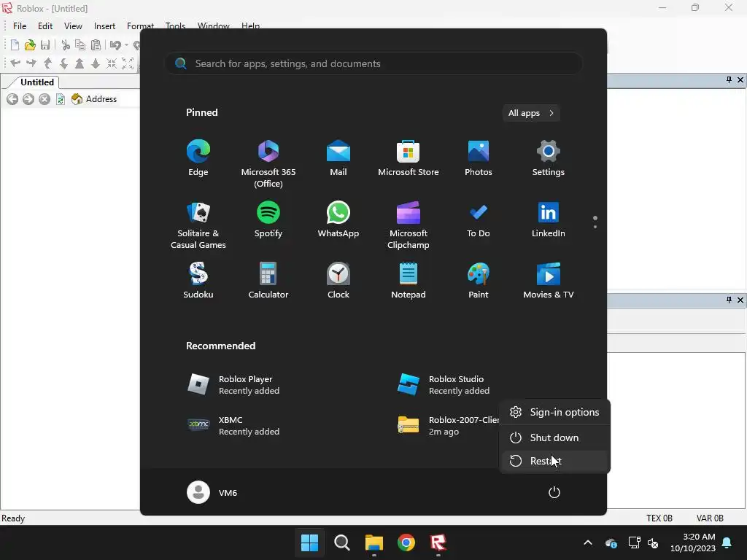Viewport: 747px width, 560px height.
Task: Launch Edge from pinned apps
Action: (x=198, y=159)
